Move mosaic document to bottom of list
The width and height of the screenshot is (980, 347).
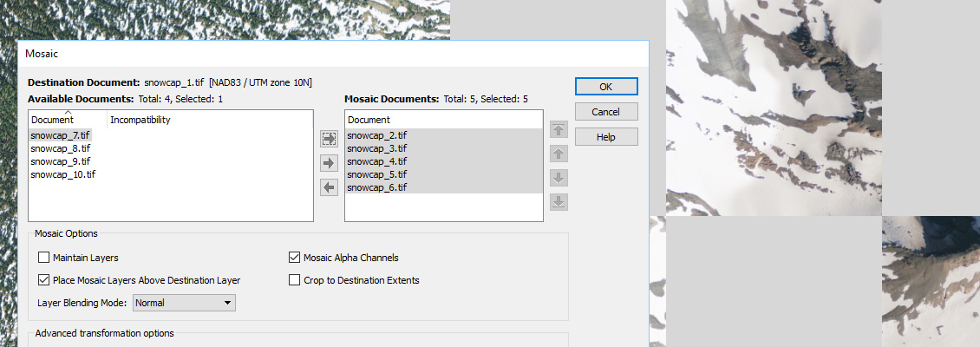(x=559, y=201)
